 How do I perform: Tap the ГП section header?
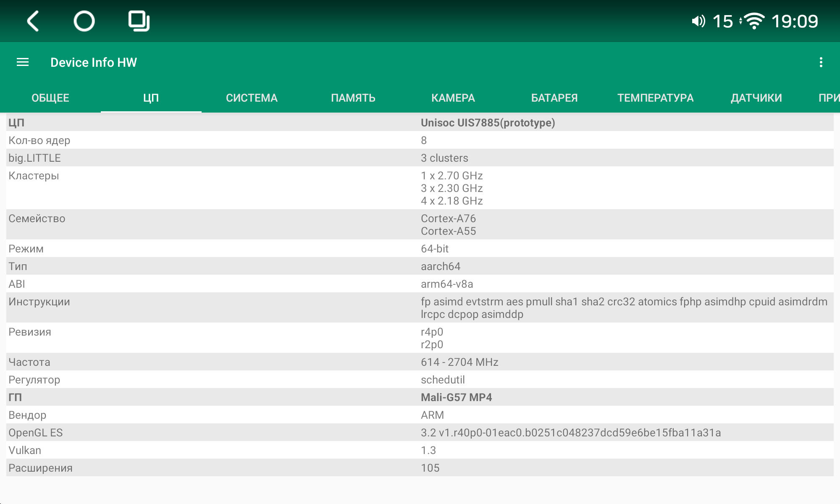pyautogui.click(x=15, y=397)
